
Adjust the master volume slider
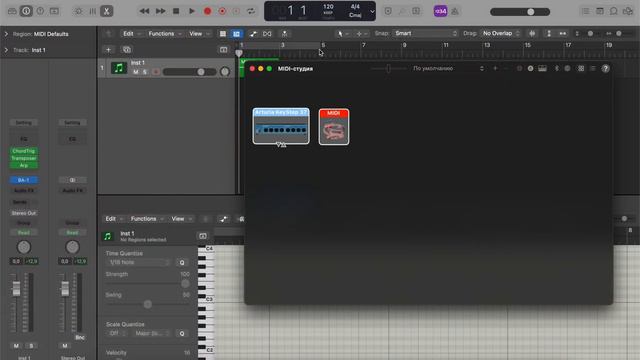pos(520,12)
